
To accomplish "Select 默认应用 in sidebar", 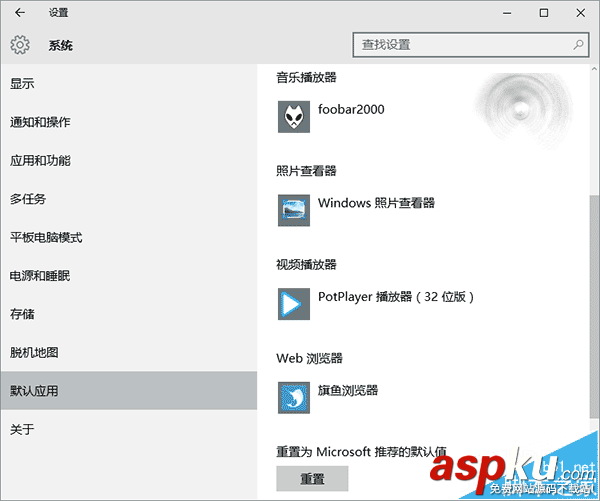I will point(129,390).
